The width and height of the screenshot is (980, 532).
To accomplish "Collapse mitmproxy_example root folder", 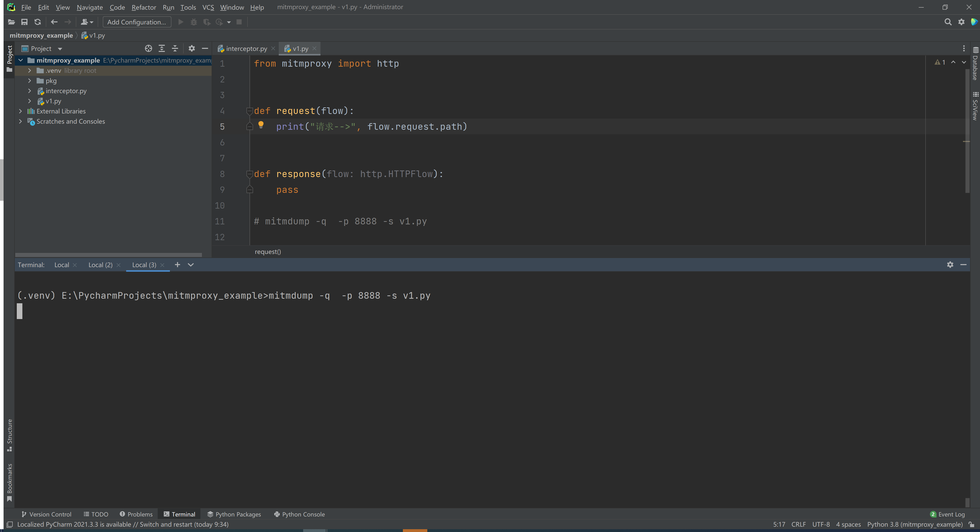I will 21,60.
